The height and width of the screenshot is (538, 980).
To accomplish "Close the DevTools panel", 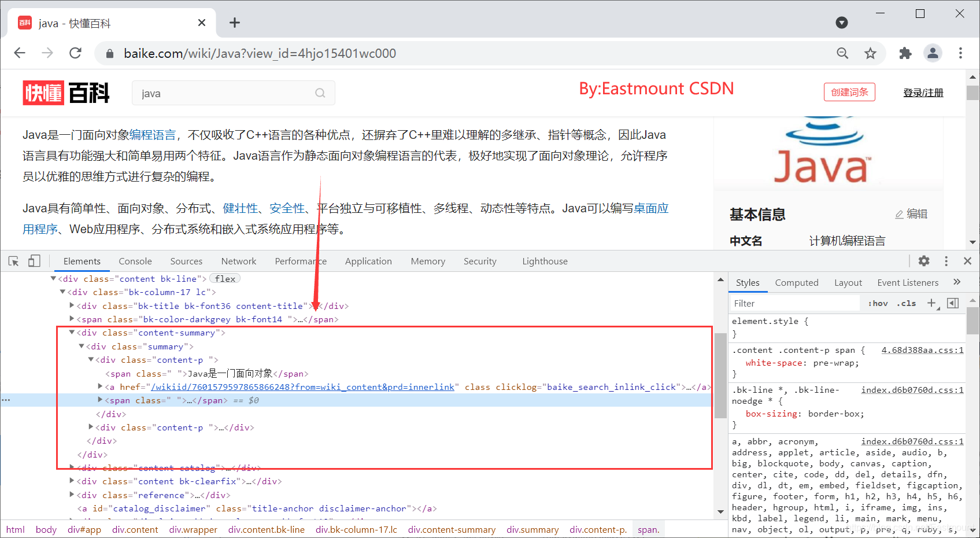I will [x=967, y=261].
